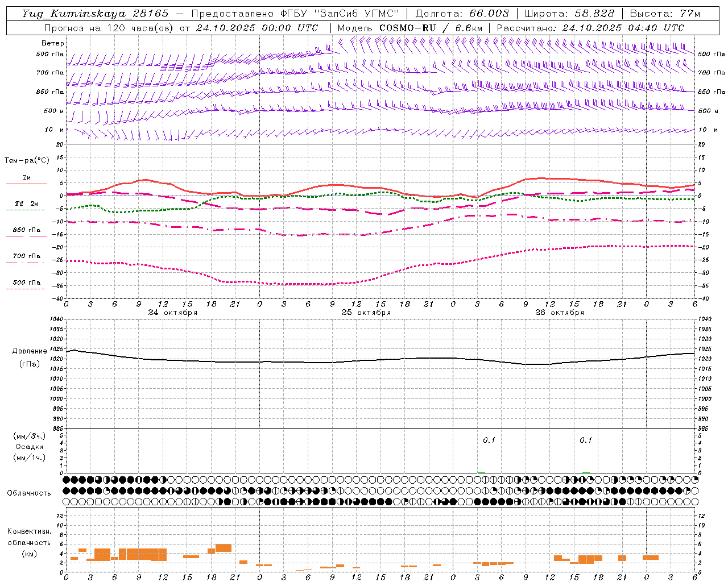The image size is (728, 582).
Task: Click the 26 октября date label
Action: coord(560,313)
